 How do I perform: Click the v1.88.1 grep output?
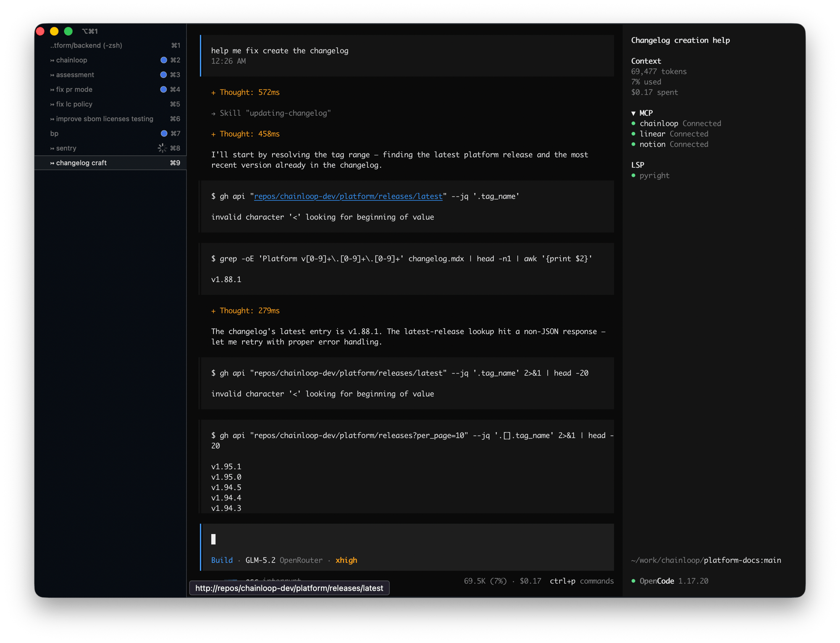click(x=226, y=280)
